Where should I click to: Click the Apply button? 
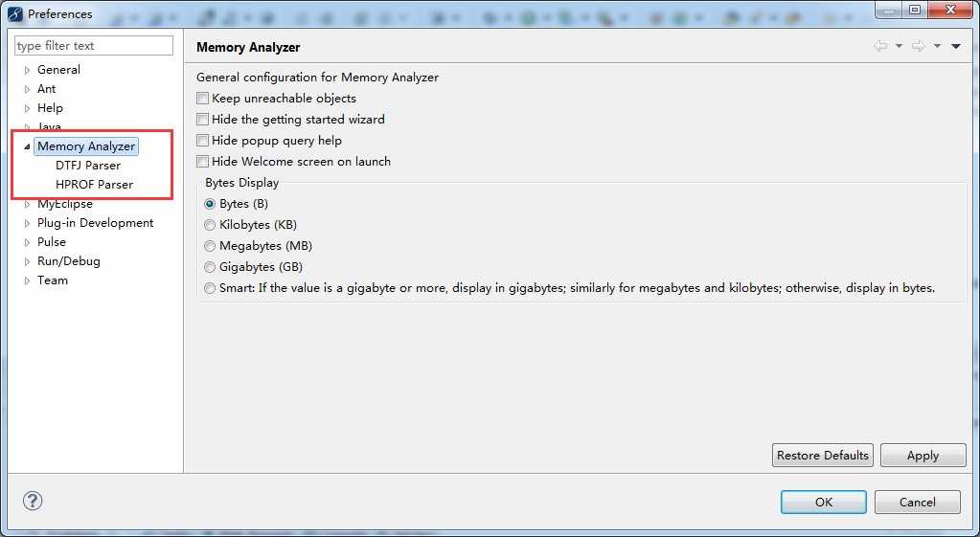pos(923,456)
